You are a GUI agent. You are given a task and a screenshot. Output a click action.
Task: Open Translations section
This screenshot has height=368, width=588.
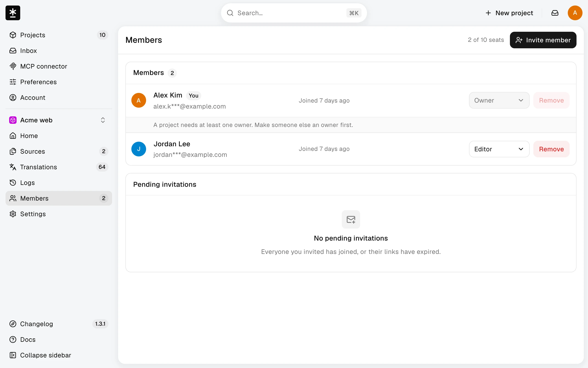59,167
